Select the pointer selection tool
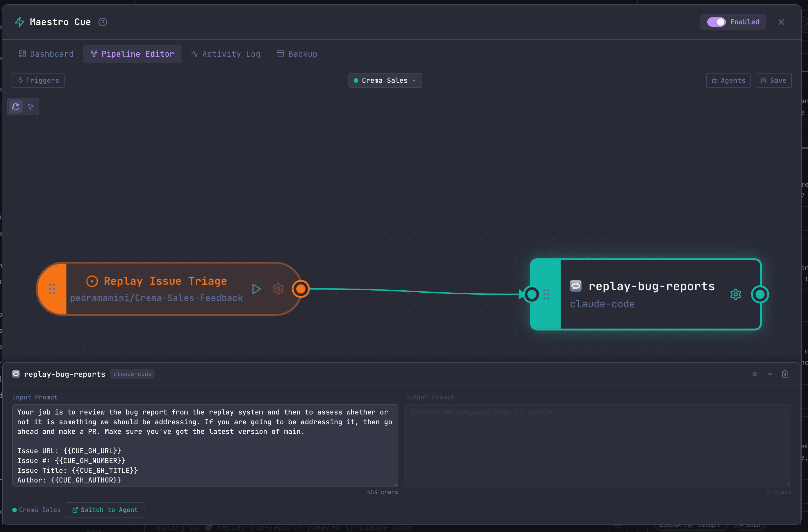The height and width of the screenshot is (532, 808). coord(31,107)
